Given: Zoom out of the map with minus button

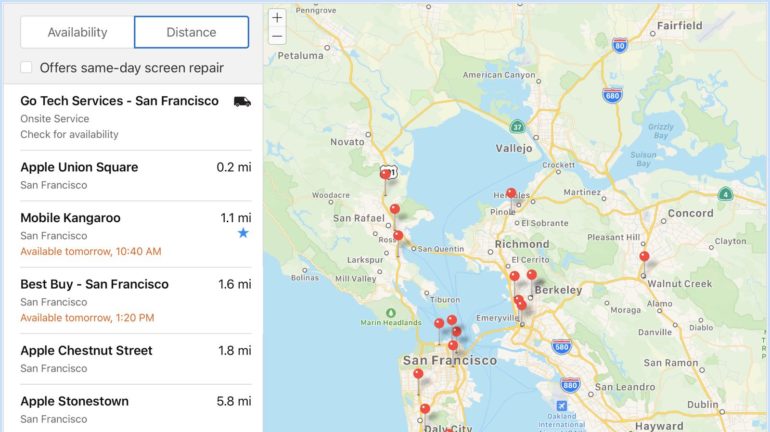Looking at the screenshot, I should [x=277, y=36].
